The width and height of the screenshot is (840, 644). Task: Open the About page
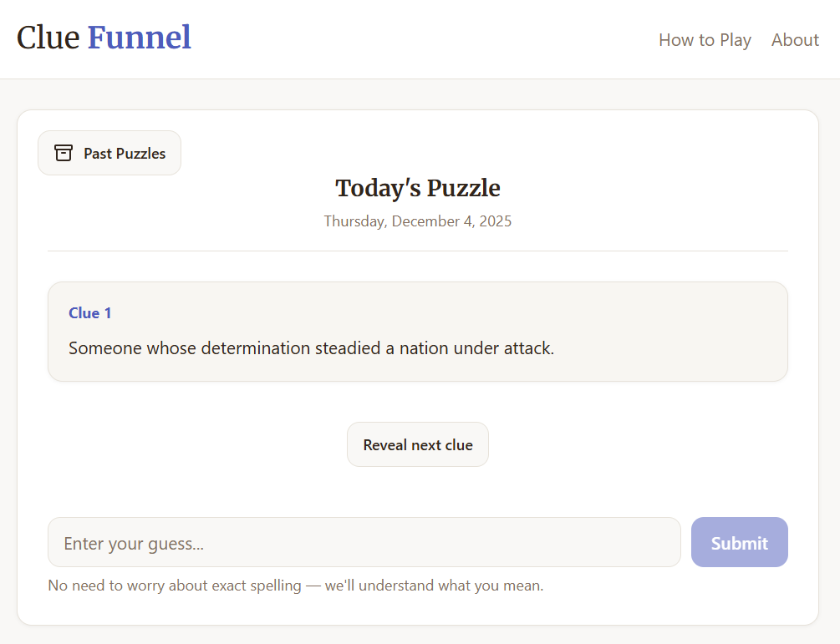[x=794, y=39]
